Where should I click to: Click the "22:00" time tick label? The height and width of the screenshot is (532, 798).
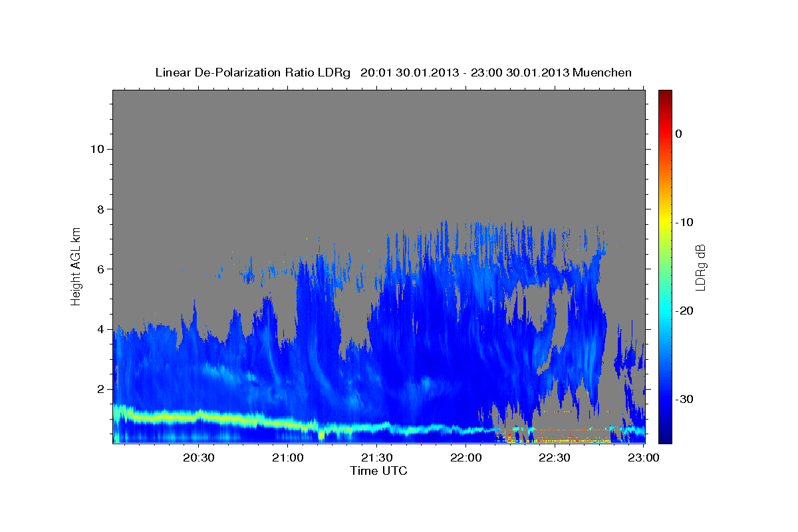tap(466, 458)
